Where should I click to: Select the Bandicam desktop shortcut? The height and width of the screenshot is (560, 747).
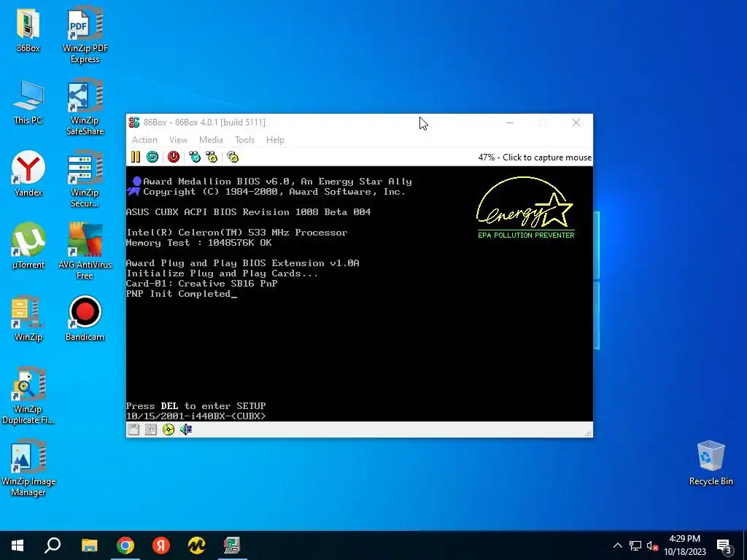tap(85, 318)
